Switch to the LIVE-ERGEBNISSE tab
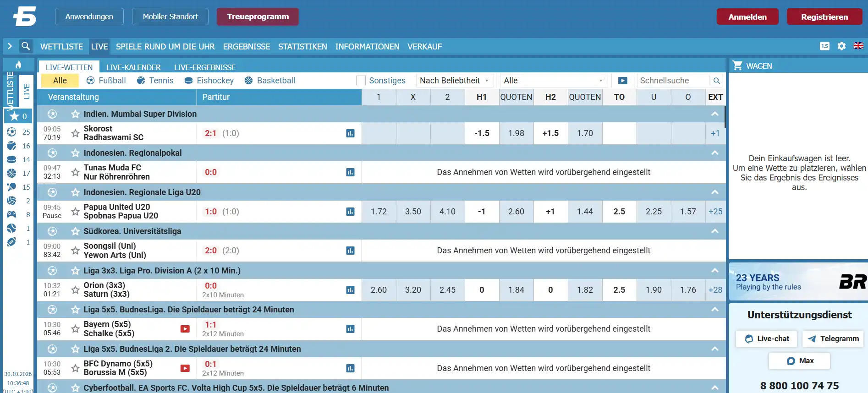 205,67
